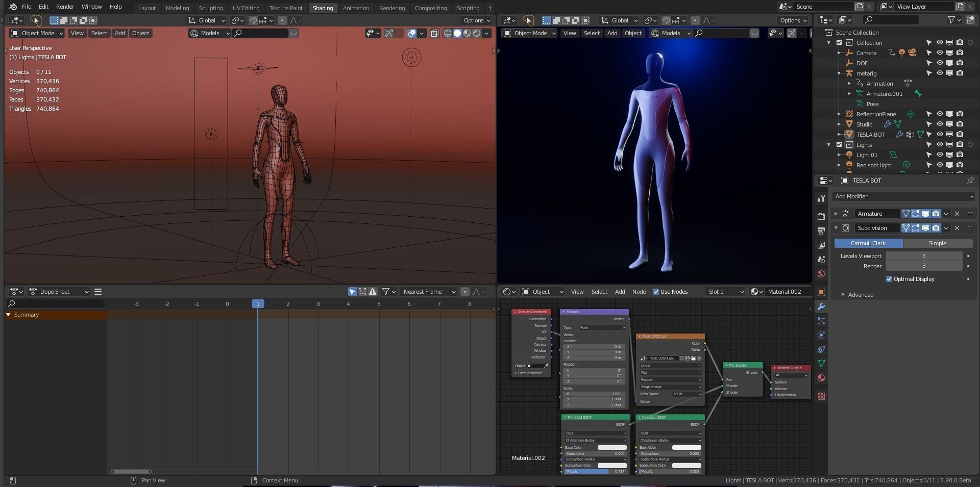
Task: Select the tweak tool in left viewport header
Action: (36, 20)
